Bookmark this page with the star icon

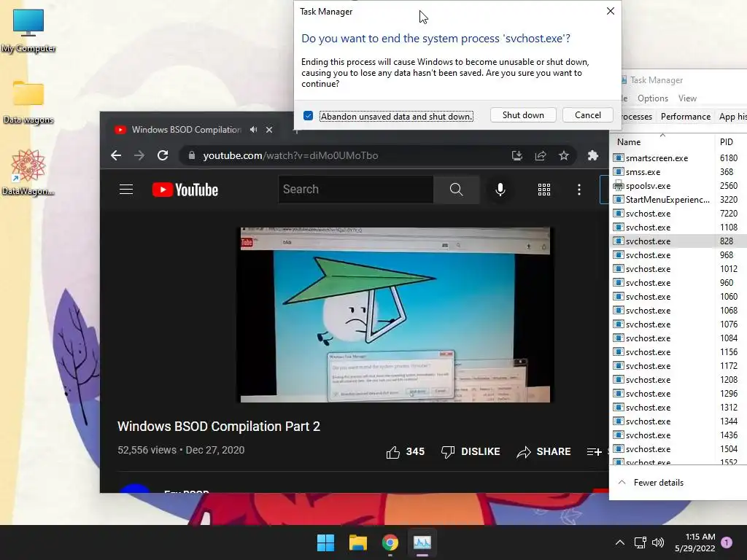(x=564, y=155)
